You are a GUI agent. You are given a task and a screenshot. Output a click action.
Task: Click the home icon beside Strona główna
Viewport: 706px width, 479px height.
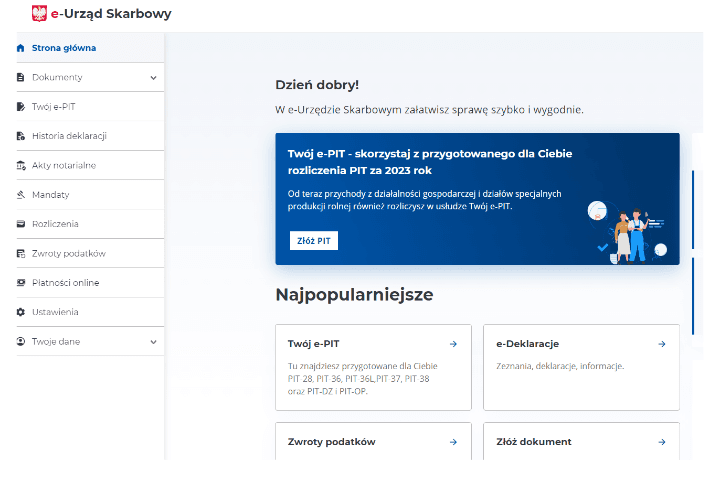pos(20,48)
